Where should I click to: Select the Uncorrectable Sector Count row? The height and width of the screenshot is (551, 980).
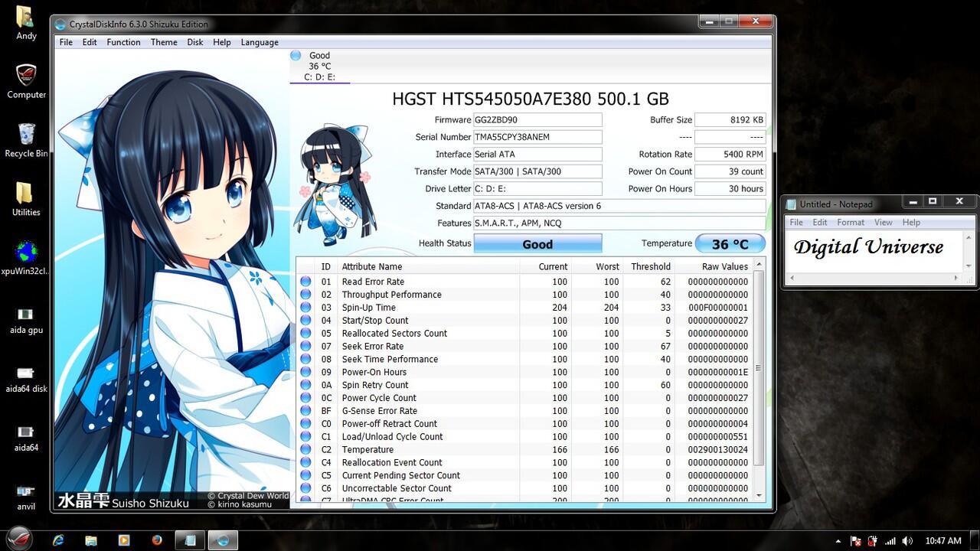[x=525, y=488]
